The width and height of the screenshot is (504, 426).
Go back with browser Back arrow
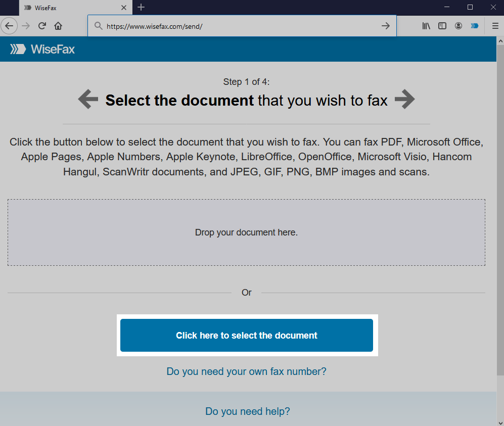(x=9, y=26)
